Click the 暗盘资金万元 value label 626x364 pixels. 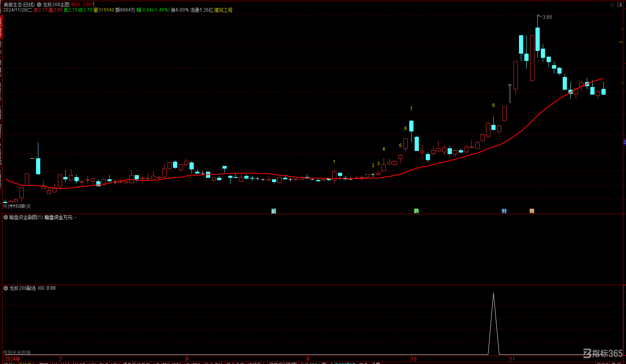(60, 217)
